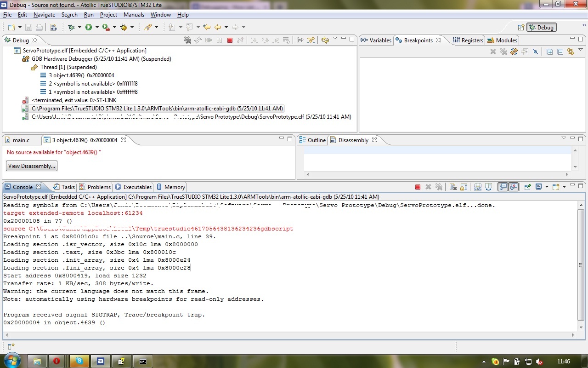Click the Clear Console icon
This screenshot has height=368, width=588.
tap(453, 187)
